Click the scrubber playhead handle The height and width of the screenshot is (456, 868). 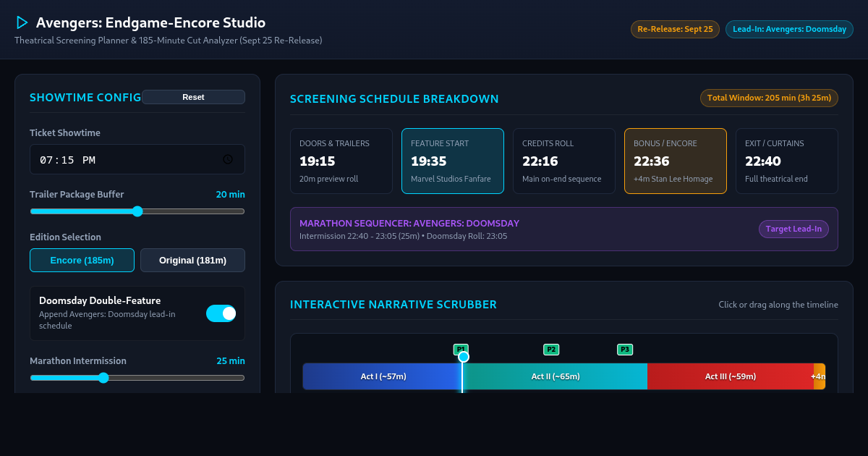(x=464, y=357)
